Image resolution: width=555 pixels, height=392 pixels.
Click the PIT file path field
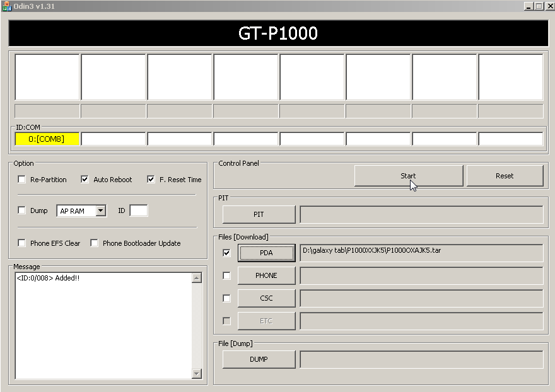tap(421, 214)
